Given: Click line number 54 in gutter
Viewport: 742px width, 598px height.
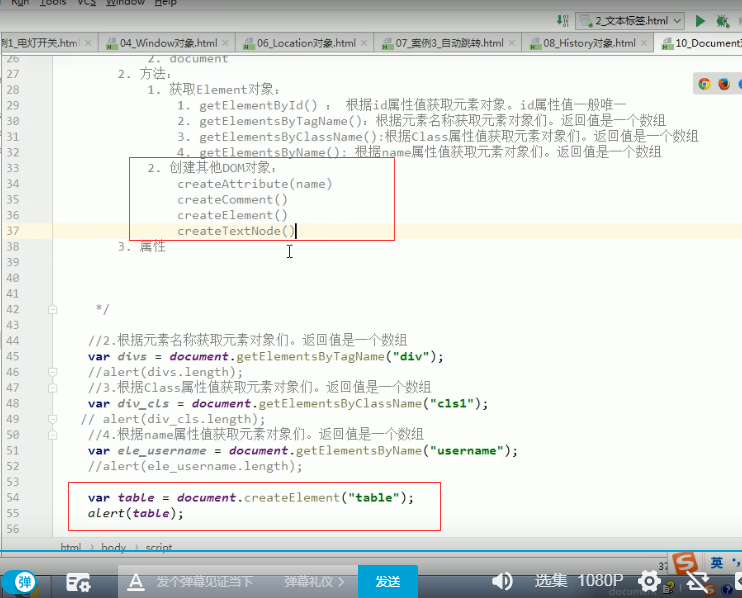Looking at the screenshot, I should (13, 498).
